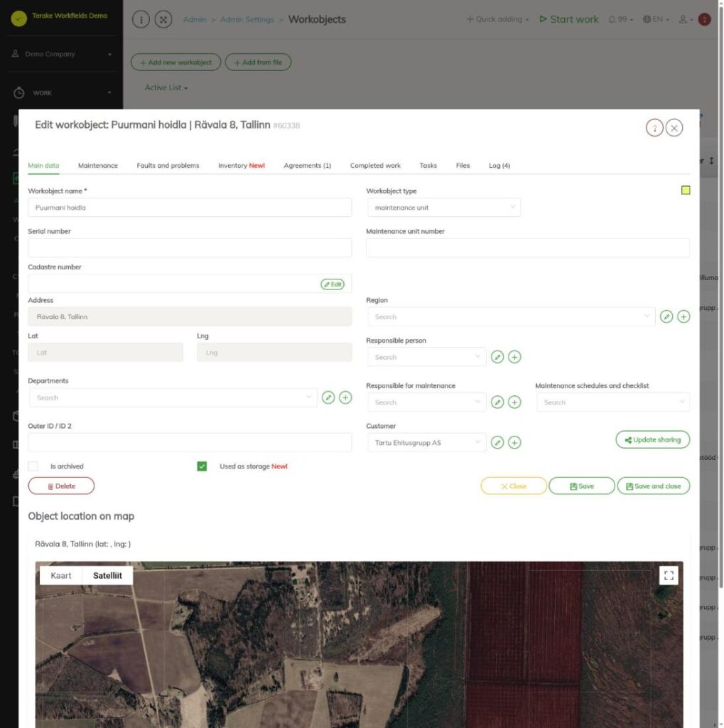Click Add from file button
Viewport: 724px width, 728px height.
point(258,63)
